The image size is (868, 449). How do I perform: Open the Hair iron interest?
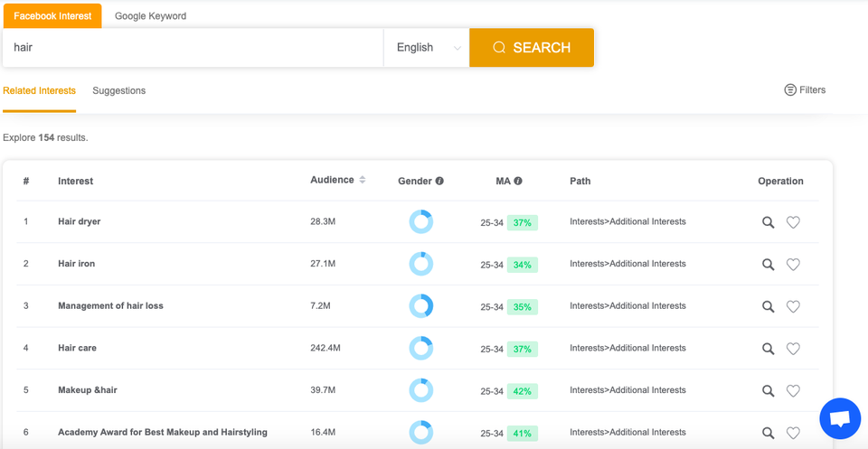click(76, 264)
